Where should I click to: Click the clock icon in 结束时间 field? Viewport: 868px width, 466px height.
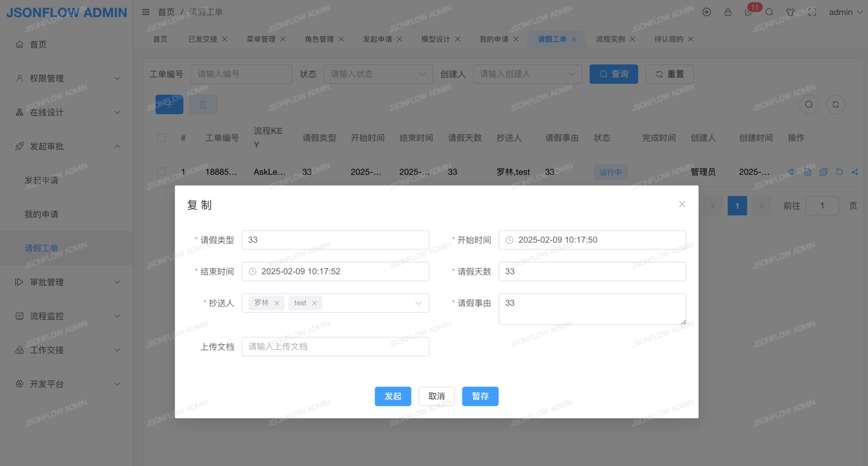(253, 271)
